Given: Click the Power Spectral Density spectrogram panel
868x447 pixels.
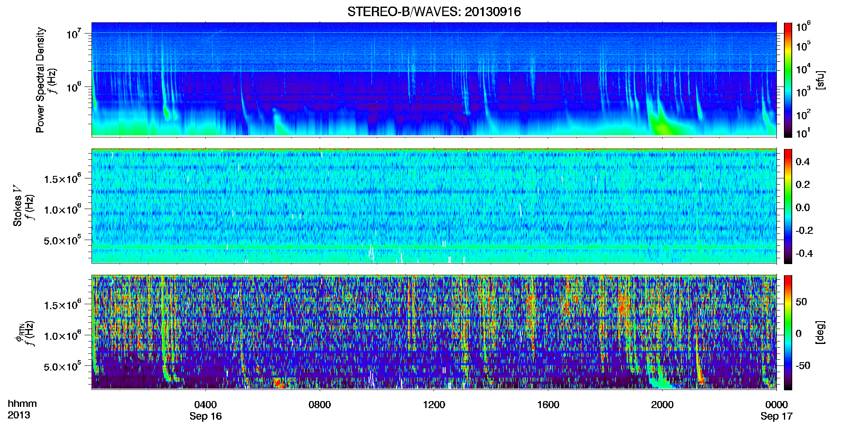Looking at the screenshot, I should click(434, 79).
